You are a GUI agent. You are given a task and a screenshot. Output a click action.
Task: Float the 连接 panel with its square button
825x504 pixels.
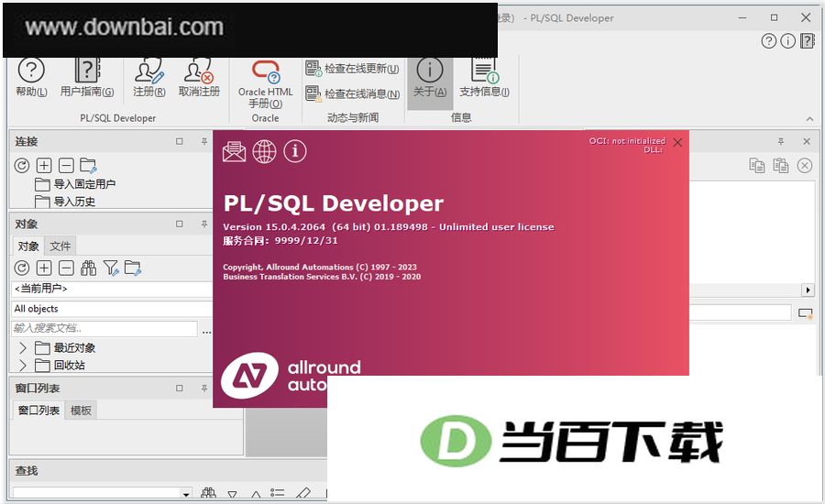[x=180, y=141]
